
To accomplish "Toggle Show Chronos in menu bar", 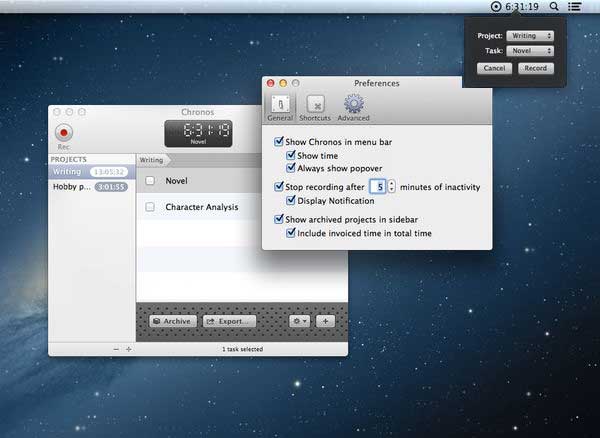I will (x=279, y=142).
